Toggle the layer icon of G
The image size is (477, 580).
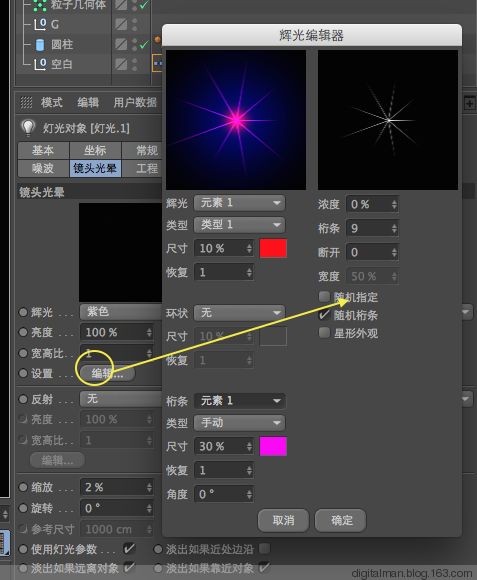[x=121, y=24]
